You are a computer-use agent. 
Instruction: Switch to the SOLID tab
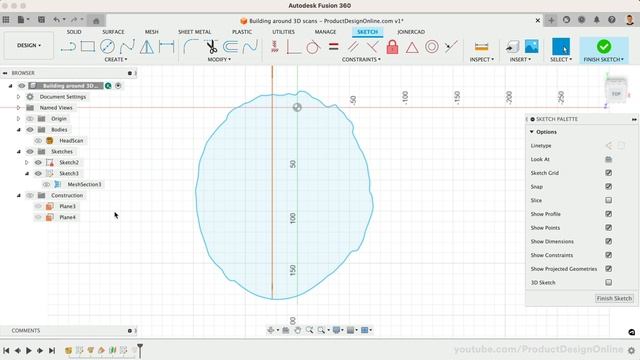74,32
